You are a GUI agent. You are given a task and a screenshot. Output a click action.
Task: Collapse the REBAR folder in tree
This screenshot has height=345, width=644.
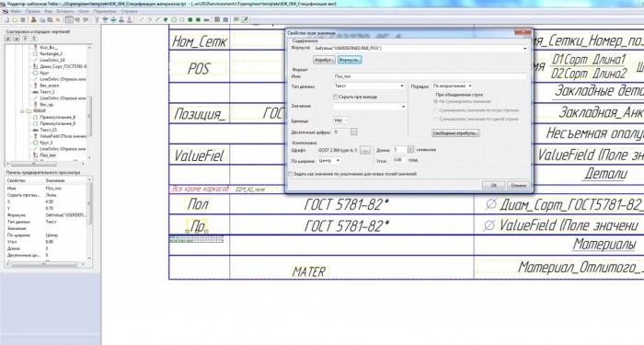(x=23, y=111)
